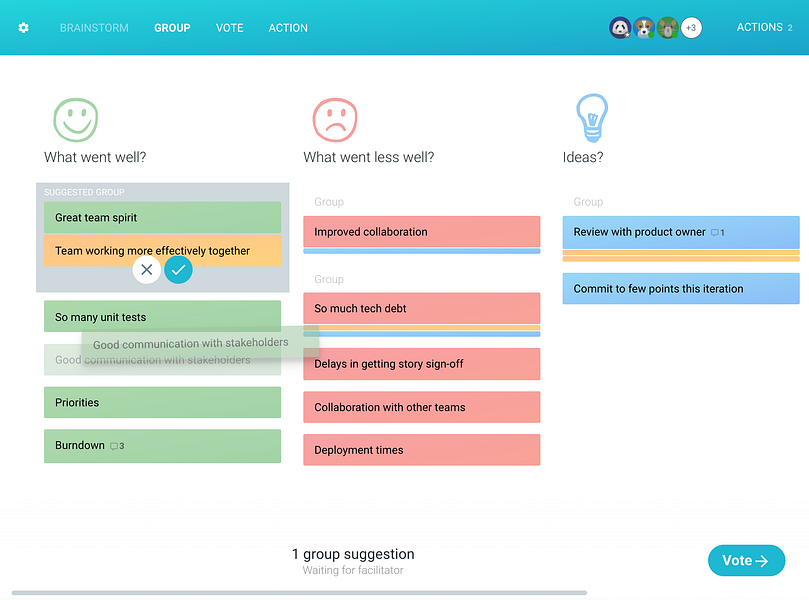Click the Ideas? heading

(x=583, y=157)
